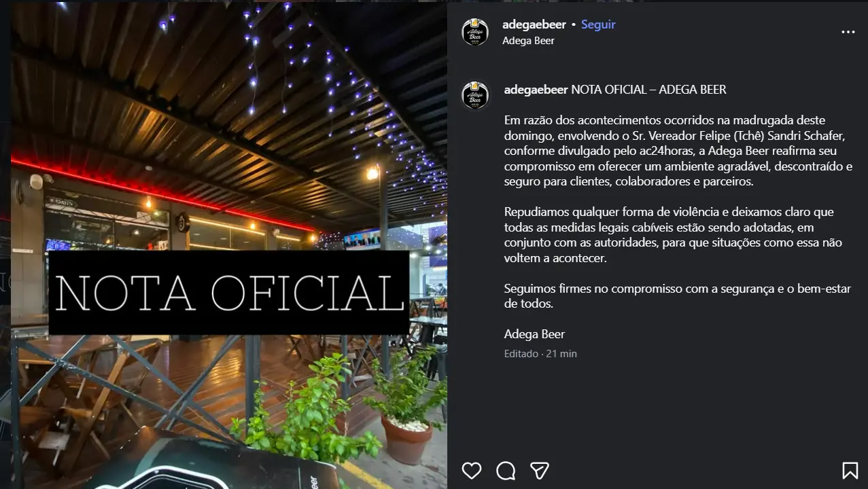Open comments via the speech bubble icon
The width and height of the screenshot is (868, 489).
click(x=506, y=471)
